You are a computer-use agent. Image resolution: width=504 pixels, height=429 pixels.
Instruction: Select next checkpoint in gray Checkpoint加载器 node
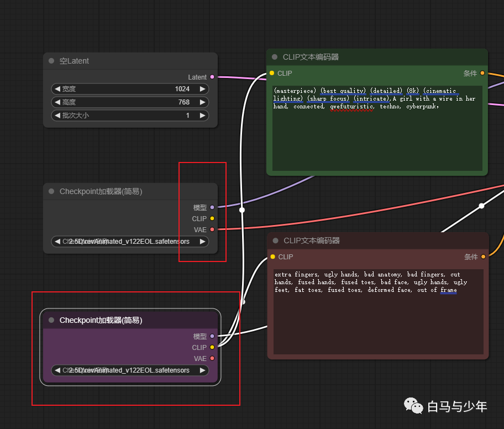(x=203, y=242)
